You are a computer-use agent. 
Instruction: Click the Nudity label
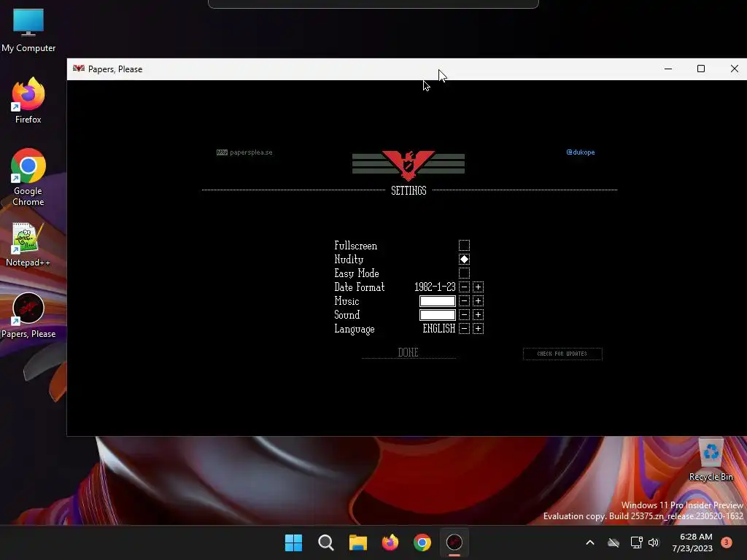click(x=349, y=260)
